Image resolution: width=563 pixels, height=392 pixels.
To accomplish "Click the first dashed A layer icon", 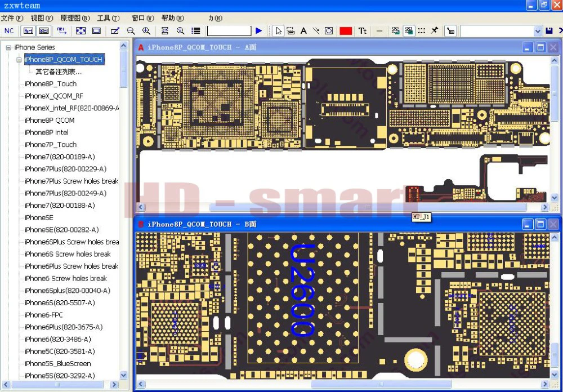I will (x=396, y=31).
